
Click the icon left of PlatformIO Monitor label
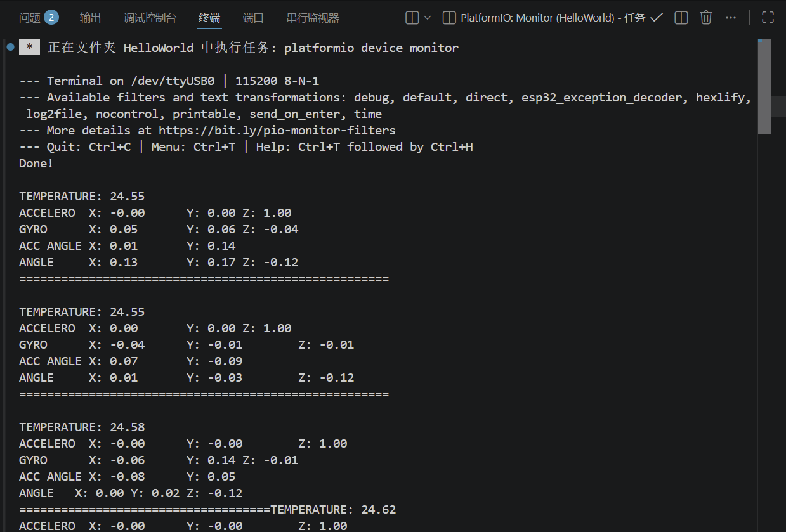click(x=449, y=18)
